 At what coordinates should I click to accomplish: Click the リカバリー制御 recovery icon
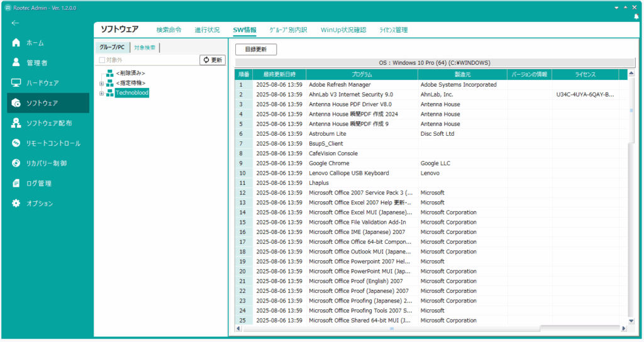tap(16, 163)
